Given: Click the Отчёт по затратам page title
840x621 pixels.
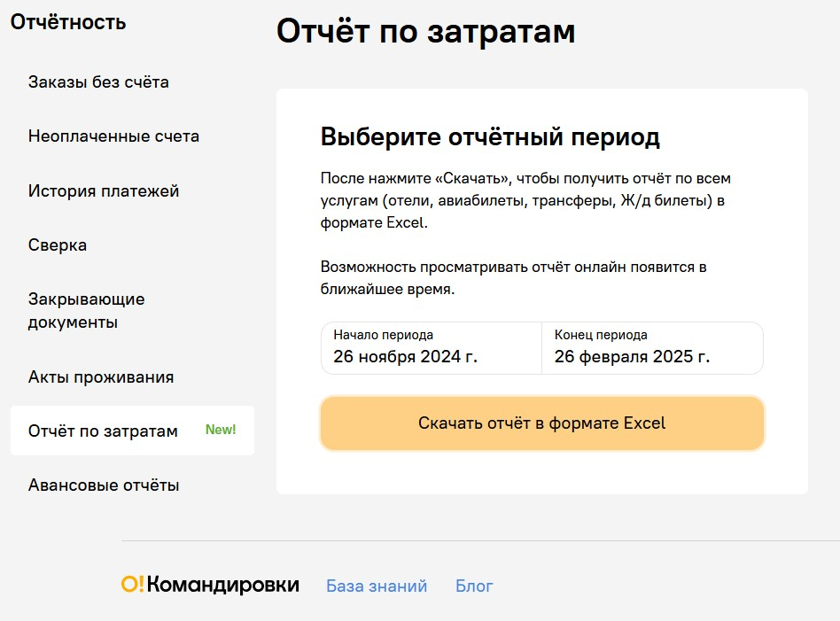Looking at the screenshot, I should [x=425, y=31].
